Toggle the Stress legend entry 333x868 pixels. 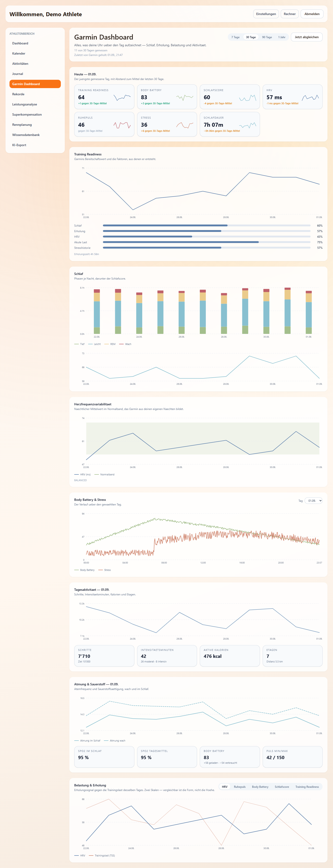105,570
